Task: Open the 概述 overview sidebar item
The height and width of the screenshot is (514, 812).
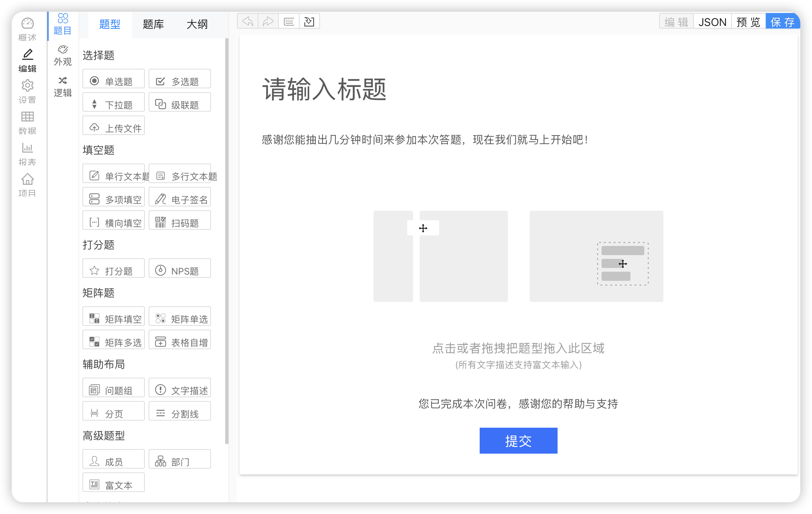Action: tap(27, 29)
